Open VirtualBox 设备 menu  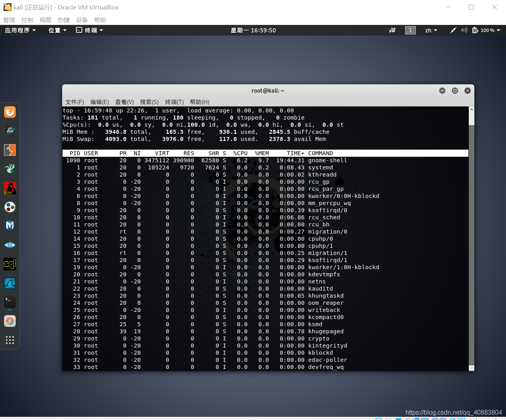point(82,20)
